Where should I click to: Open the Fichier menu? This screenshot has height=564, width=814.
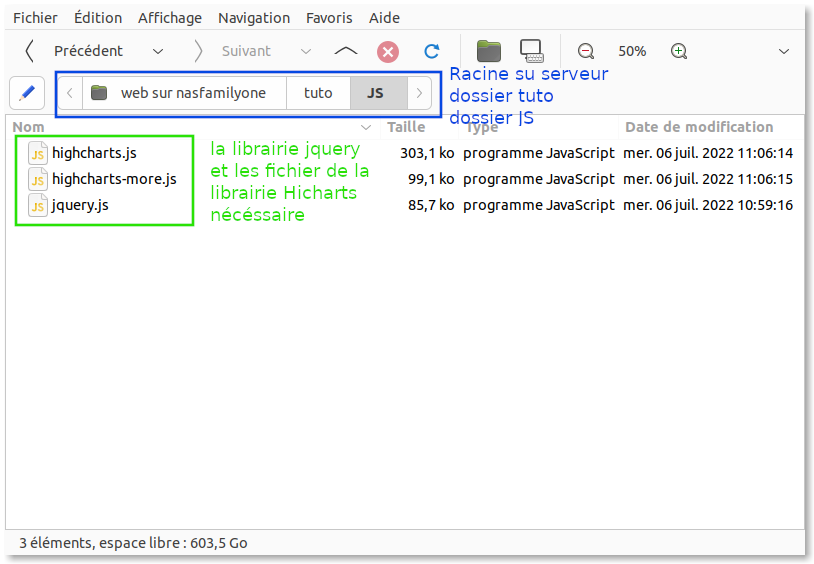[x=35, y=18]
